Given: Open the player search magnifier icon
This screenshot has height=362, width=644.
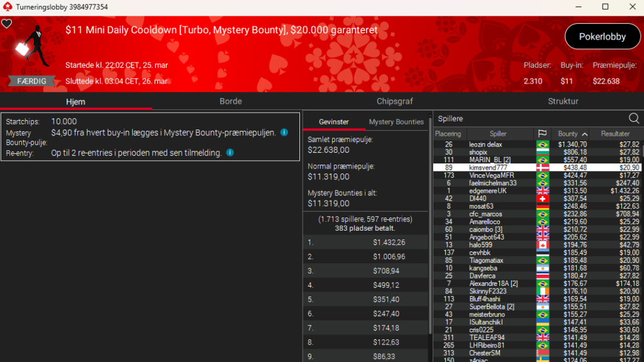Looking at the screenshot, I should click(x=634, y=118).
